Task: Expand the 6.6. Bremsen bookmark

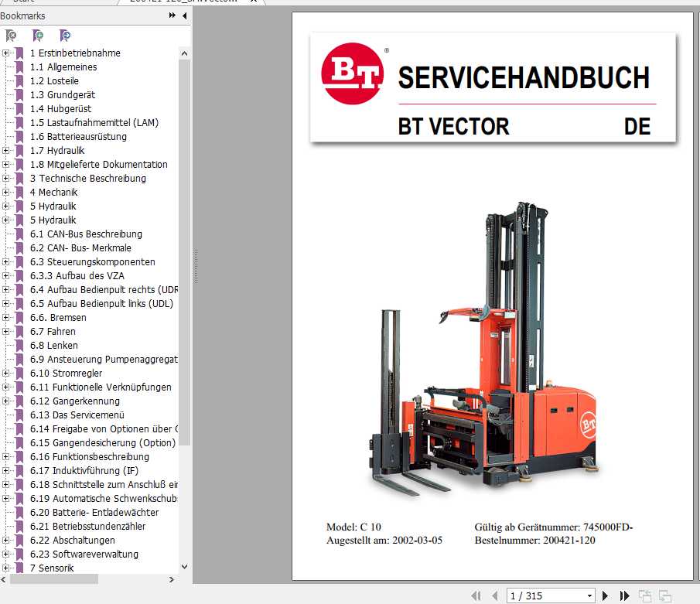Action: point(5,317)
